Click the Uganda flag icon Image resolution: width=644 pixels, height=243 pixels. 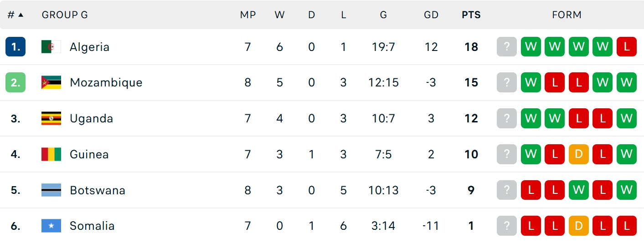point(51,118)
